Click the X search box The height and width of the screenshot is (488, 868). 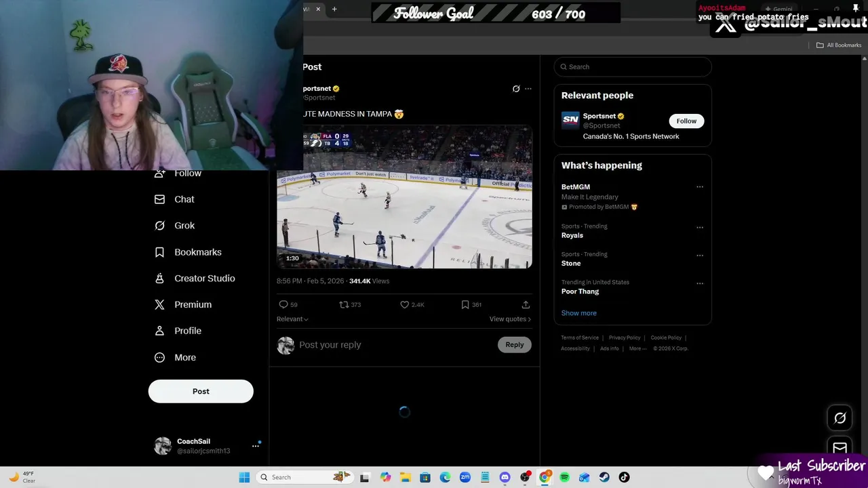(633, 66)
